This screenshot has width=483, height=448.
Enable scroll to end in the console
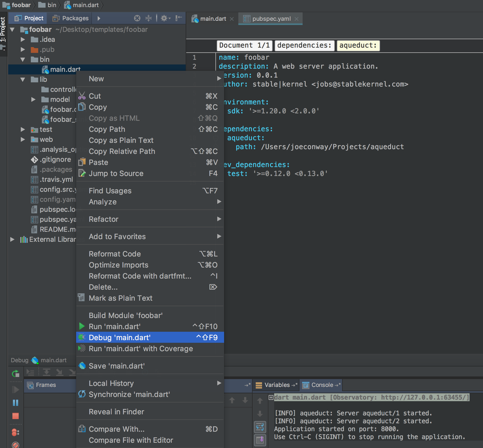(x=260, y=440)
